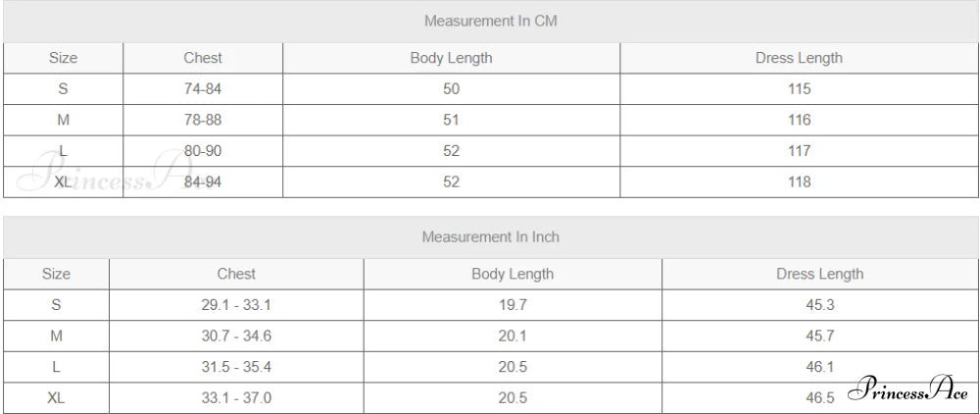Select the 20.1 body length value
The image size is (980, 414).
pos(513,336)
